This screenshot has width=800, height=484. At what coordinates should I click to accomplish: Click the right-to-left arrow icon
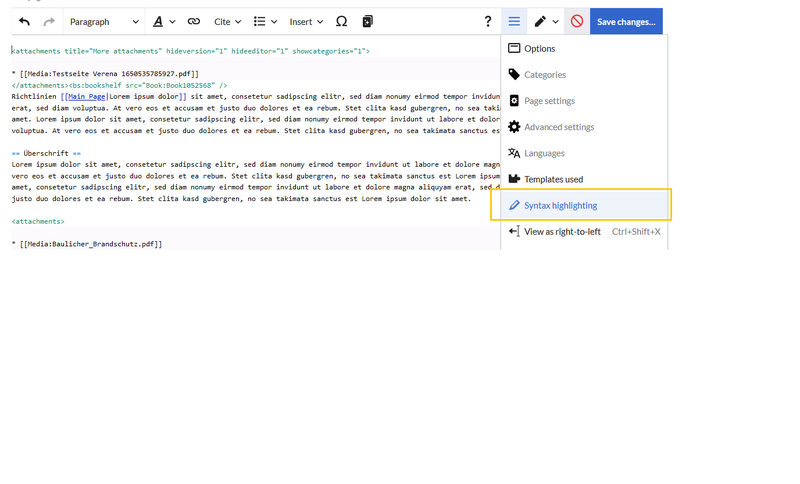tap(514, 231)
